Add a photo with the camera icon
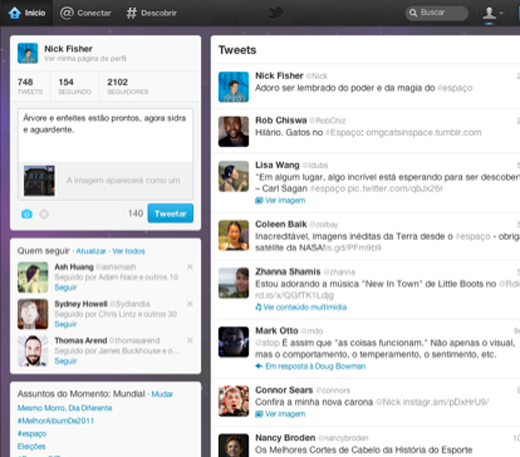 (x=27, y=214)
